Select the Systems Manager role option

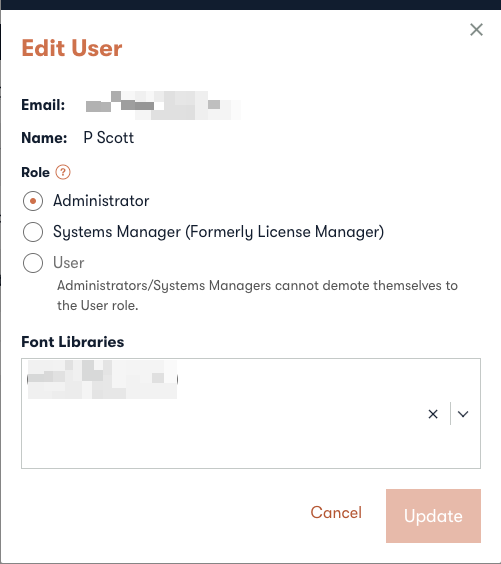pyautogui.click(x=33, y=232)
